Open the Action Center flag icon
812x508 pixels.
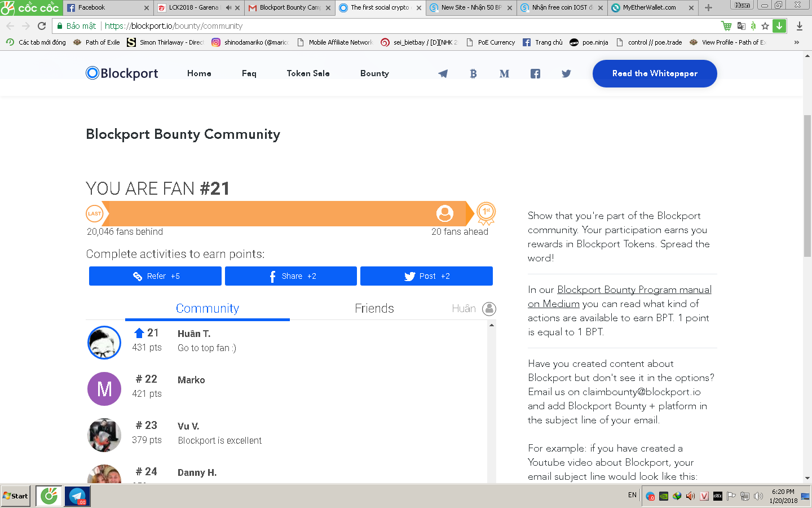pyautogui.click(x=731, y=496)
